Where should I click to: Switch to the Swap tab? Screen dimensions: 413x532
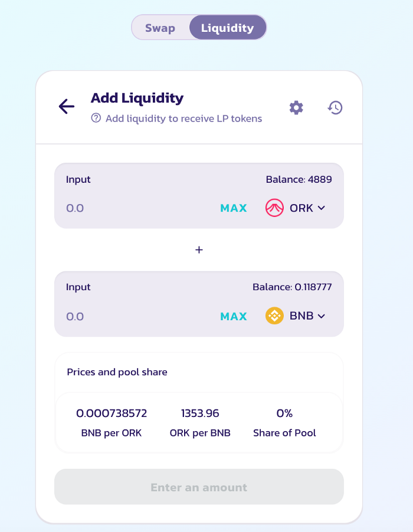[160, 28]
